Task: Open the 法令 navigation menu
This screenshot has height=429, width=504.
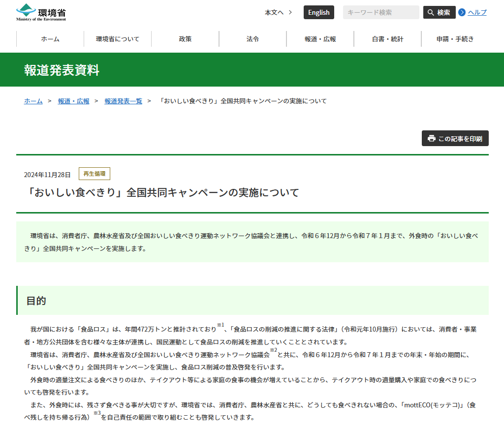Action: pos(252,39)
